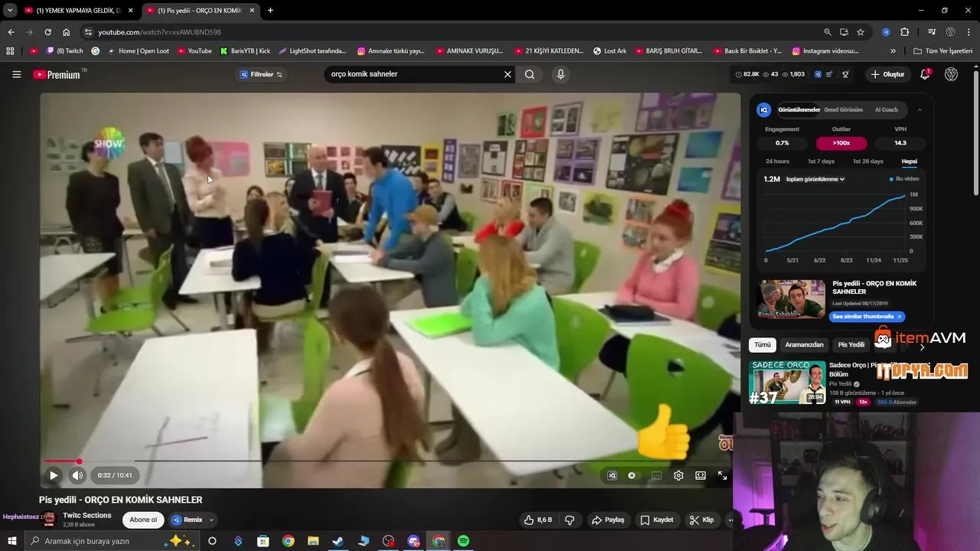
Task: Expand the hidden bookmarks overflow chevron
Action: point(893,51)
